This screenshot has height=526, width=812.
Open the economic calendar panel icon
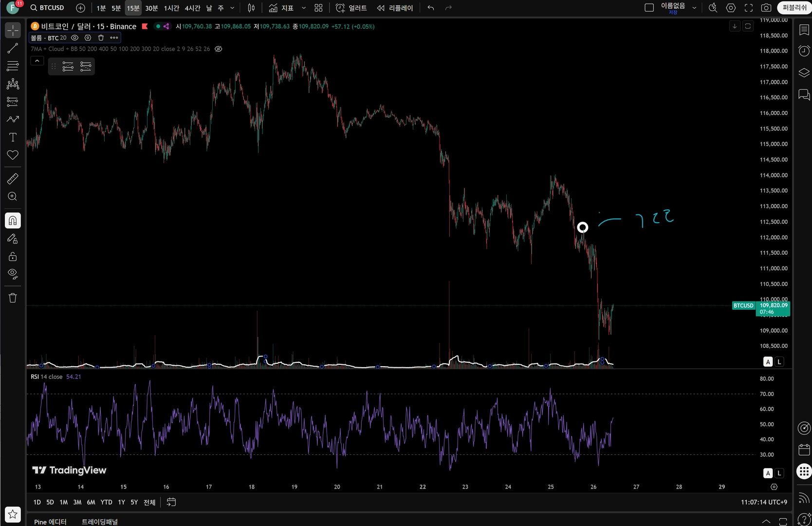point(804,449)
